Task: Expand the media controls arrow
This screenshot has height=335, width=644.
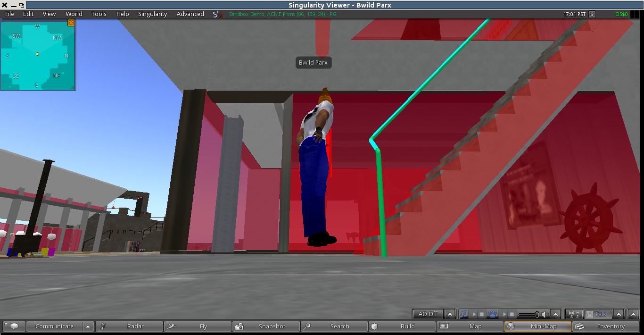Action: pyautogui.click(x=555, y=314)
